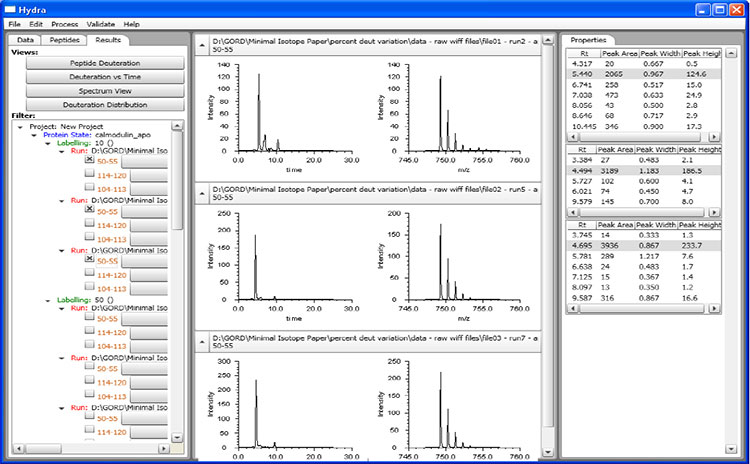The width and height of the screenshot is (750, 464).
Task: Click the Hydra app icon in title bar
Action: pos(10,10)
